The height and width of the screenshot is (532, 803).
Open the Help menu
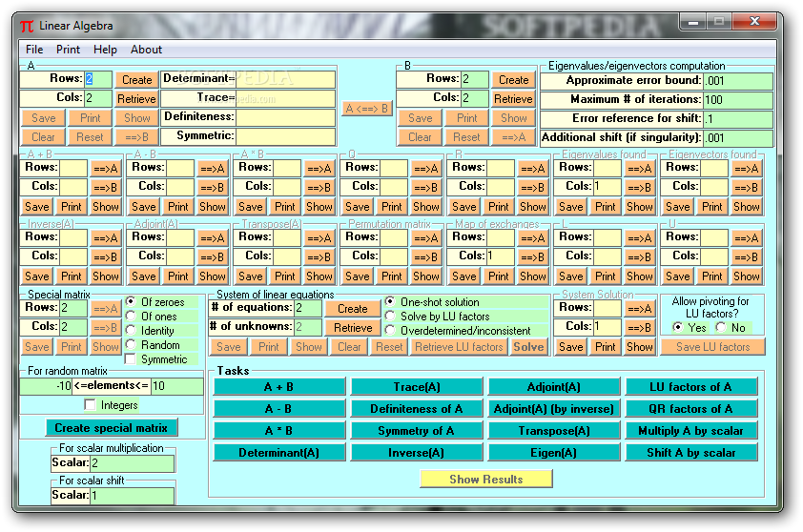click(x=105, y=50)
